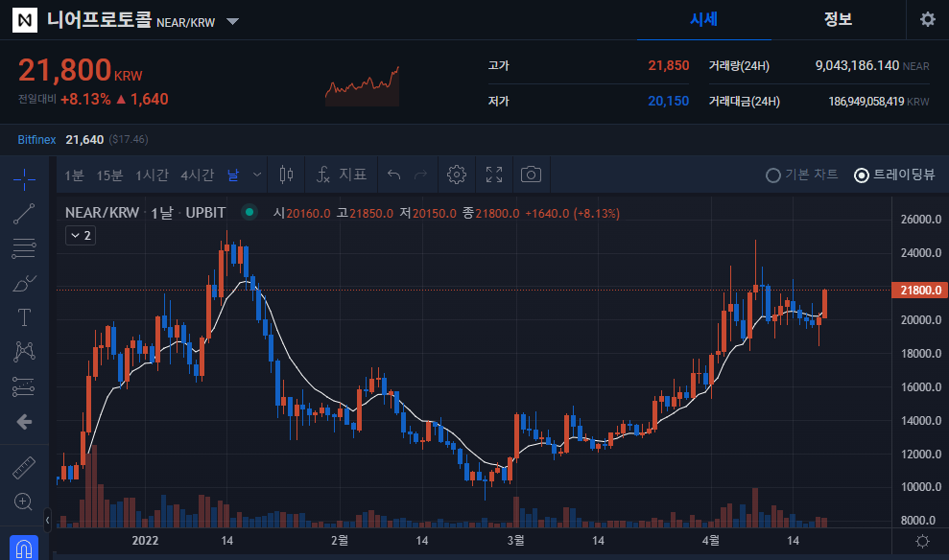The image size is (949, 560).
Task: Open page settings gear at top right
Action: (927, 19)
